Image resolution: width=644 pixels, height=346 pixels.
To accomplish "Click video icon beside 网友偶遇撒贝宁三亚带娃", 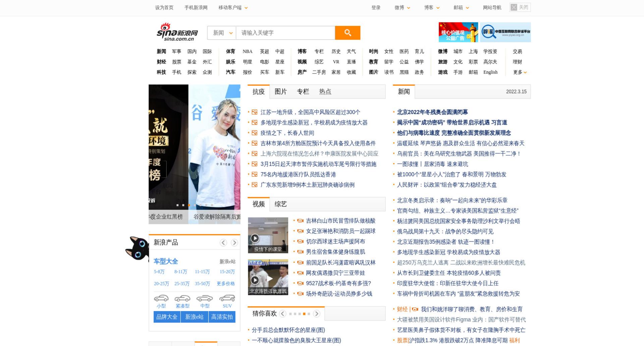I will 301,273.
